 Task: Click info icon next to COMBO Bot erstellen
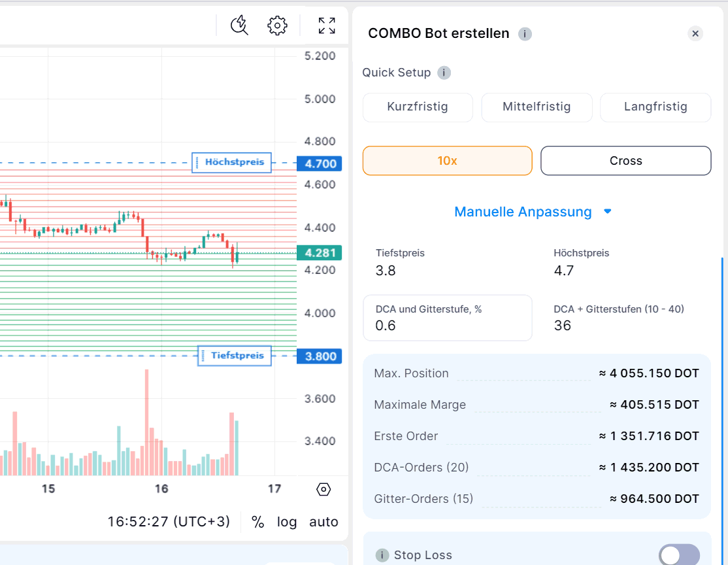point(525,34)
